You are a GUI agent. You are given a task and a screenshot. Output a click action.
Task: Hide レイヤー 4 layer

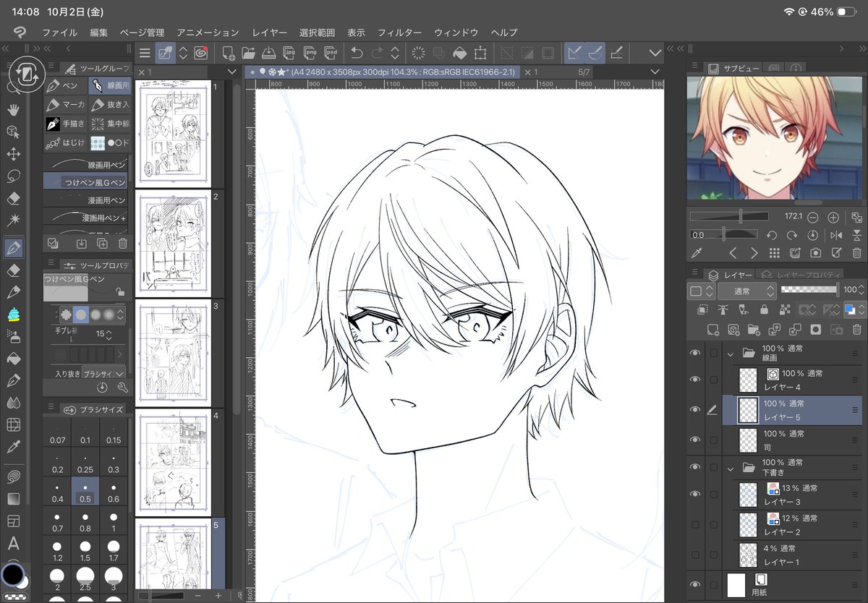click(695, 380)
